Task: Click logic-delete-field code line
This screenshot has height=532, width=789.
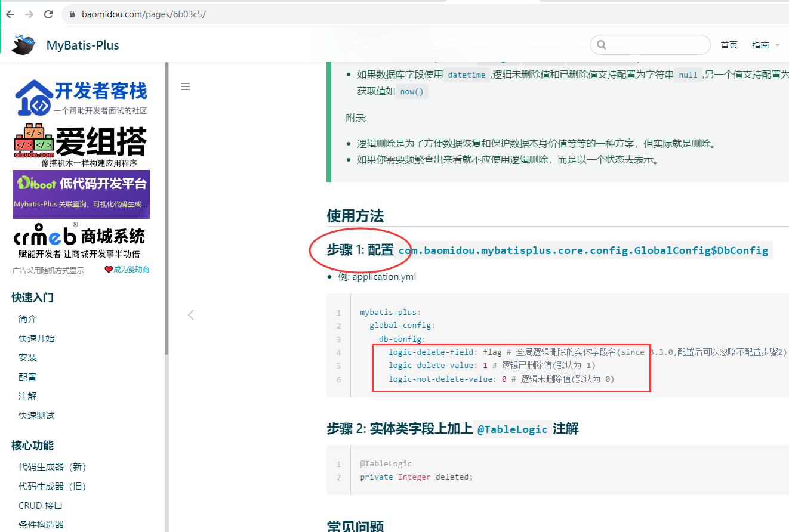Action: point(588,352)
